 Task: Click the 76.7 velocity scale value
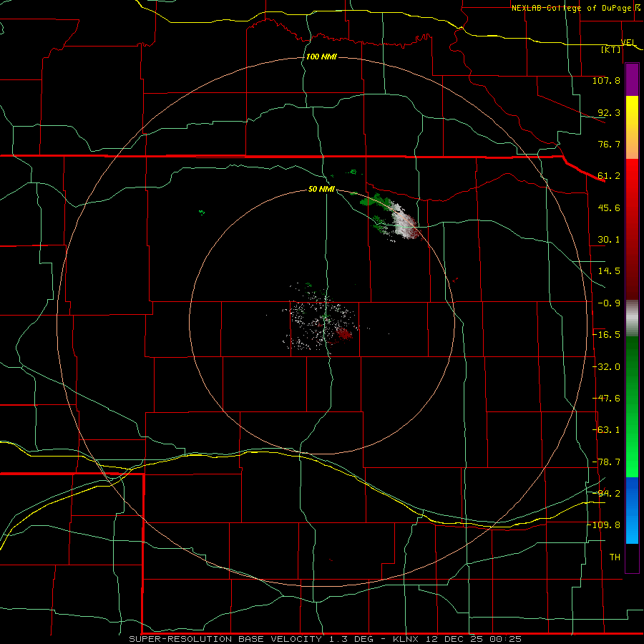(609, 144)
